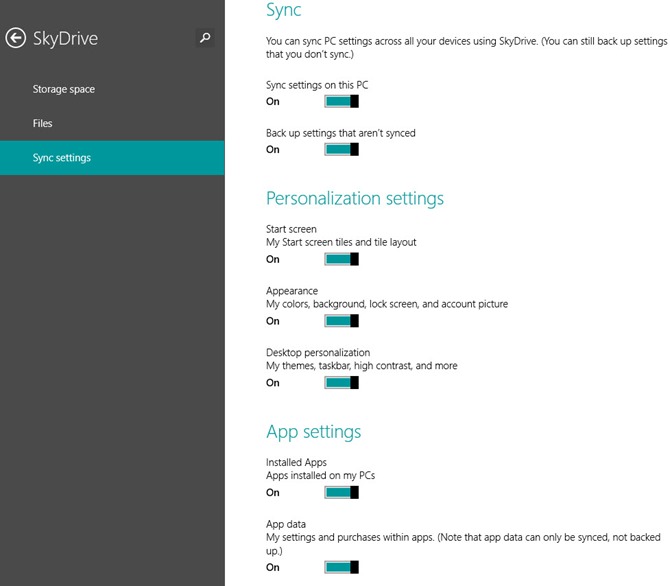Click 'My themes, taskbar, high contrast' description
This screenshot has width=670, height=586.
[361, 366]
